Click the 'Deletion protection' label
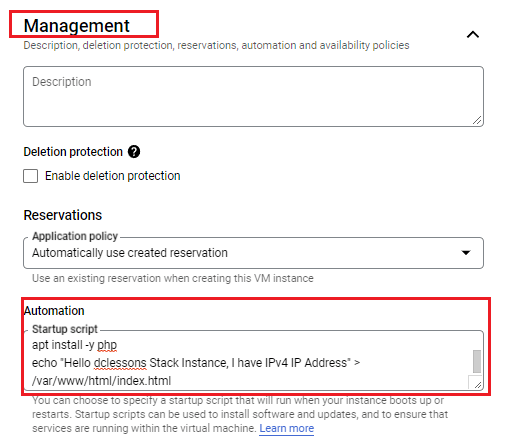The height and width of the screenshot is (447, 515). coord(73,152)
